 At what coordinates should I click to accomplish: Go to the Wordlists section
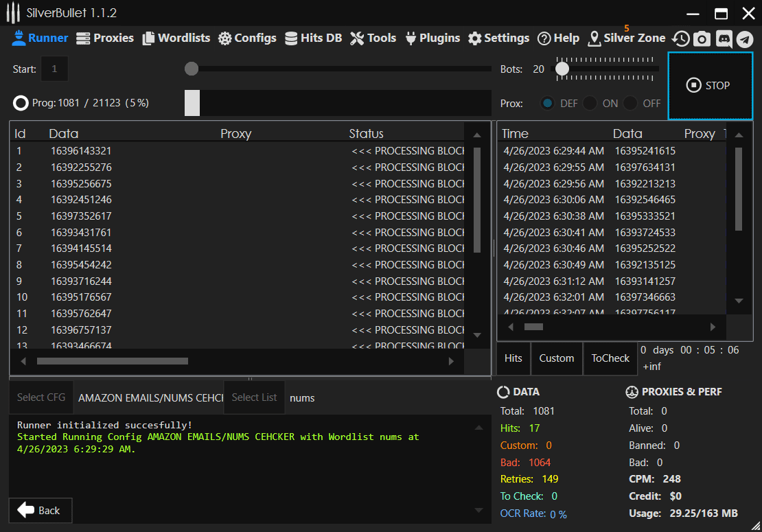tap(176, 38)
